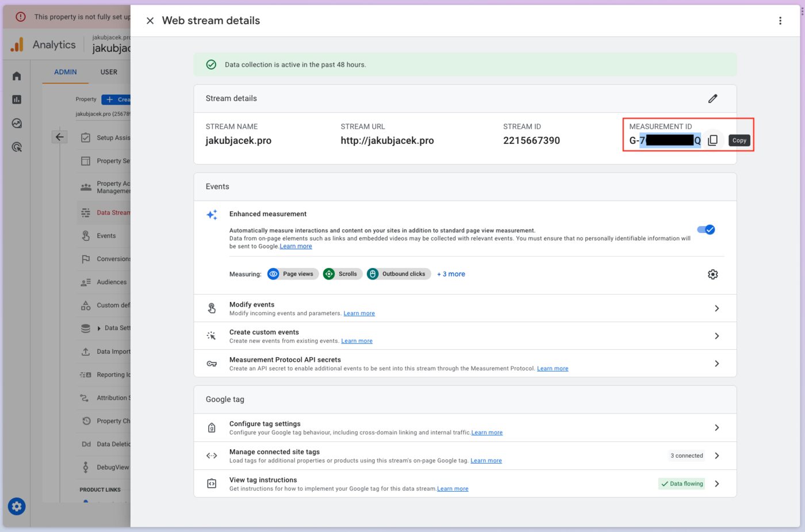Select the Conversions sidebar entry
The image size is (805, 532).
[113, 258]
